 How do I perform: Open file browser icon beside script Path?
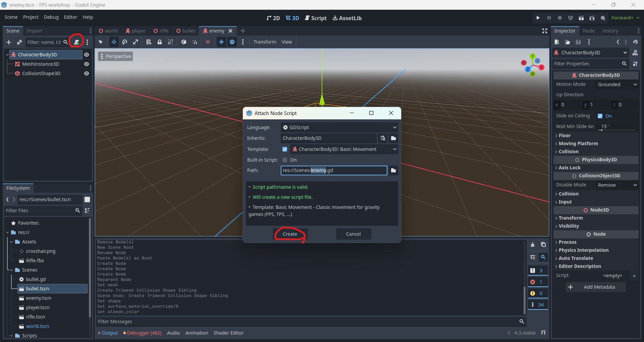coord(393,170)
